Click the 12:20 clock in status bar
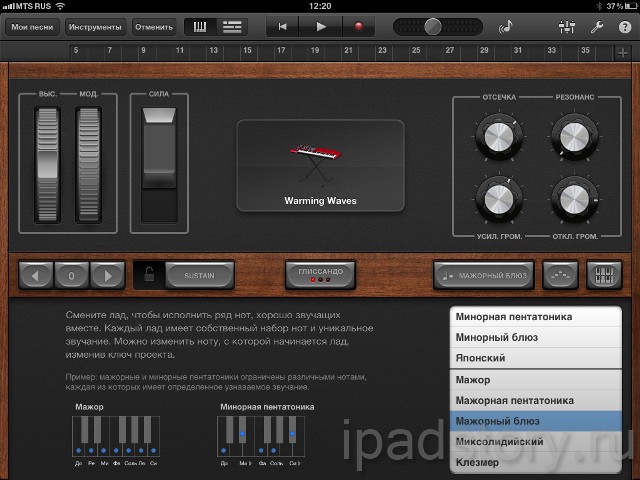 (x=320, y=6)
